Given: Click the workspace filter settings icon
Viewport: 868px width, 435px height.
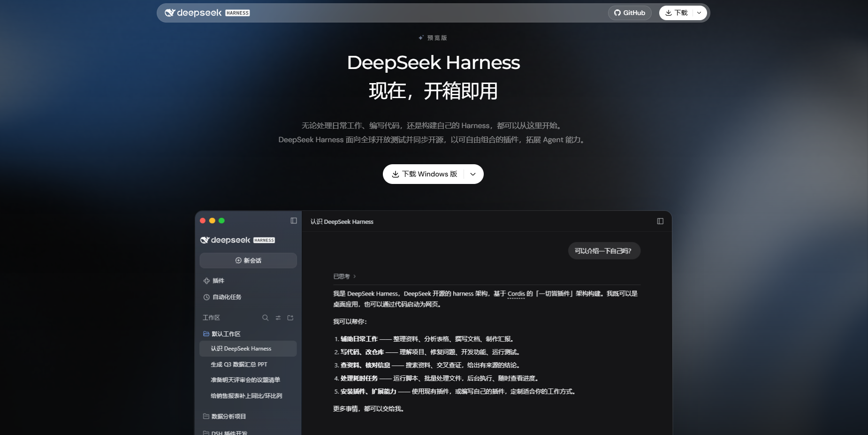Looking at the screenshot, I should tap(278, 318).
